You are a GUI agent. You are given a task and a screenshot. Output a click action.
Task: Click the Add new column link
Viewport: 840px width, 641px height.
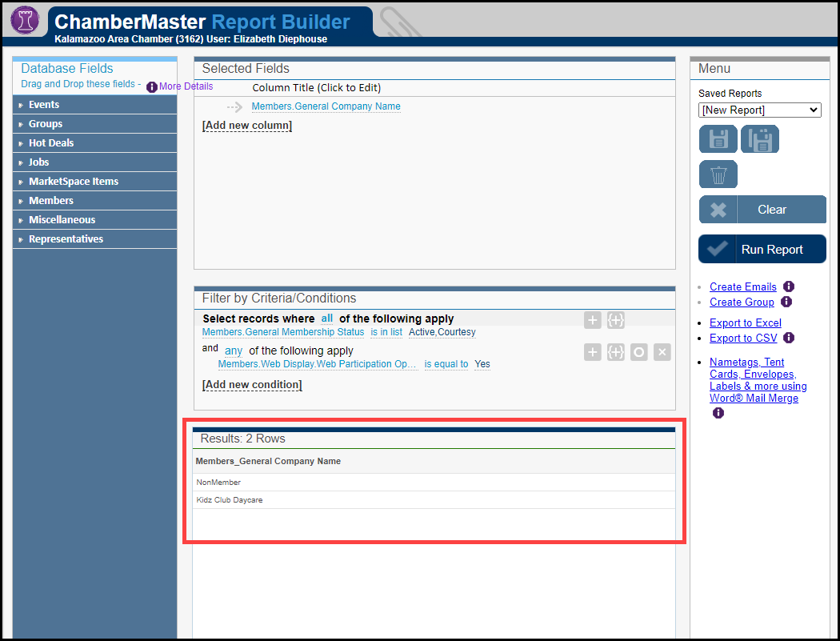(x=247, y=126)
